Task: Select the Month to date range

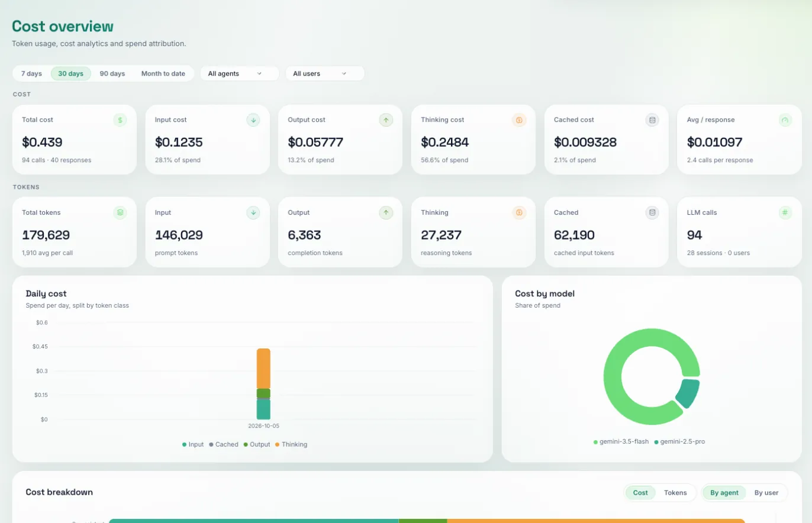Action: click(163, 73)
